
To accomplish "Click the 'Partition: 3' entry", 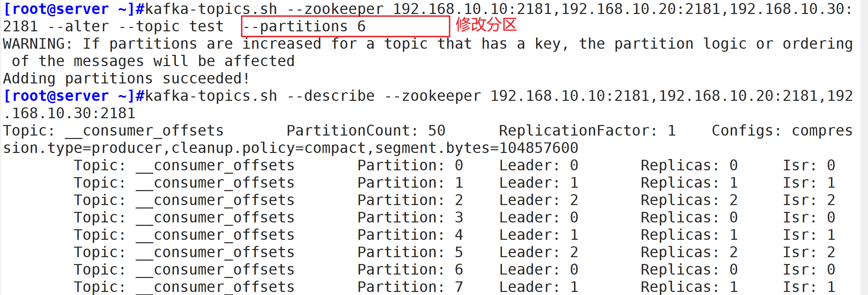I will coord(410,218).
